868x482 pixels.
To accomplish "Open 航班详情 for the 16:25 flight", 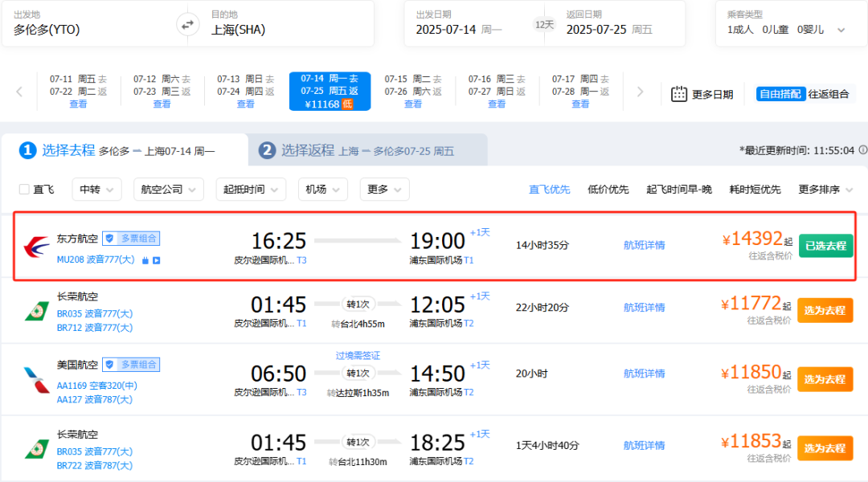I will [645, 245].
